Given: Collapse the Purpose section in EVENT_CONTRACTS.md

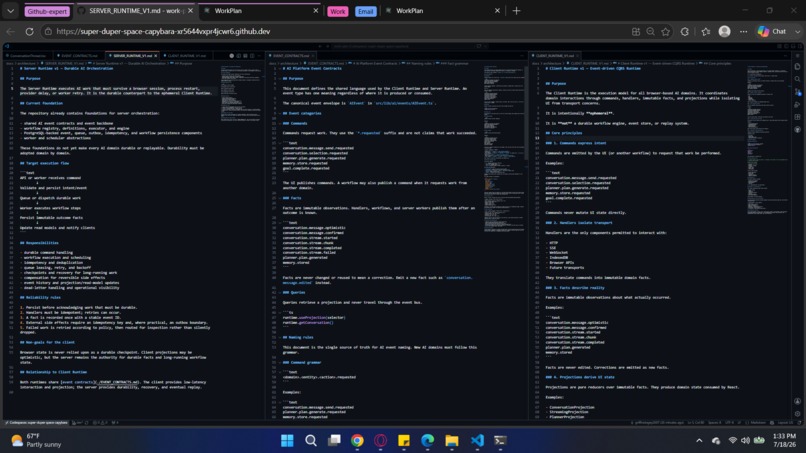Looking at the screenshot, I should (279, 79).
